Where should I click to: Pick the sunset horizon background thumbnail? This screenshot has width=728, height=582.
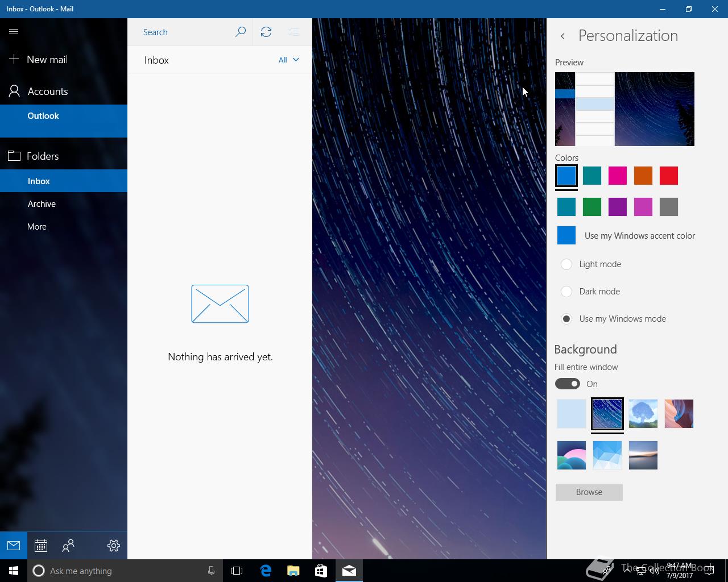(x=643, y=455)
